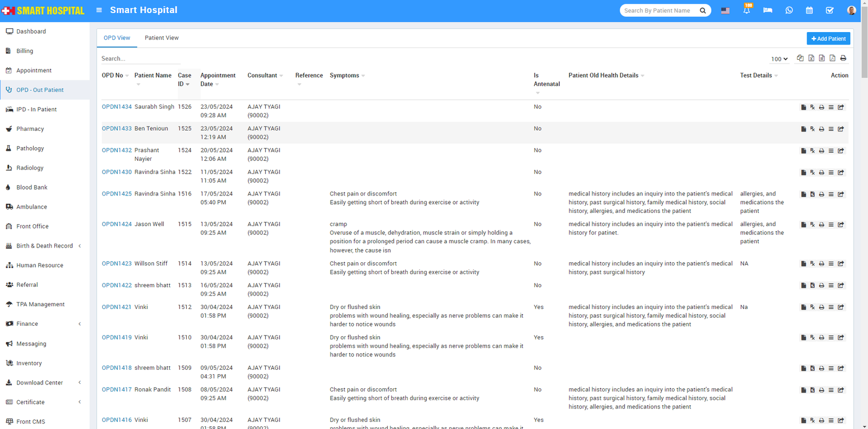Open the calendar icon in top bar
Screen dimensions: 868x429
809,10
